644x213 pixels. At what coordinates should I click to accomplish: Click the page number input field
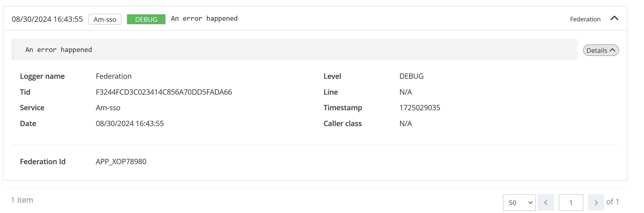coord(571,202)
